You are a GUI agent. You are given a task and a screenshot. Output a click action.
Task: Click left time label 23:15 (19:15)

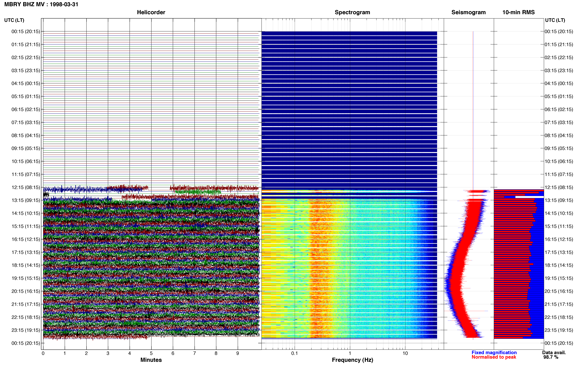point(26,330)
